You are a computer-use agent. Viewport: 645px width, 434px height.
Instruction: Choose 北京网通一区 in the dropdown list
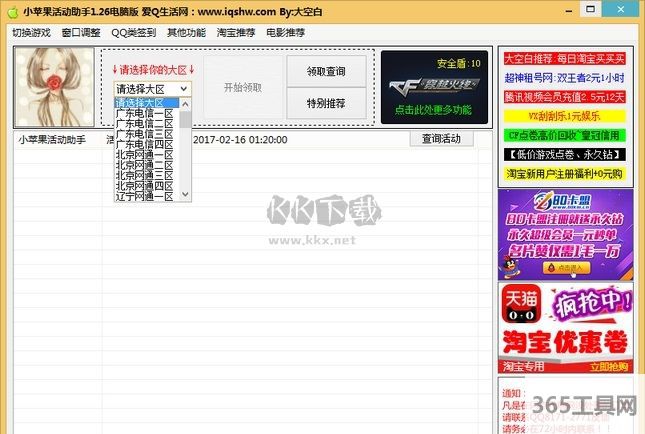click(x=144, y=155)
